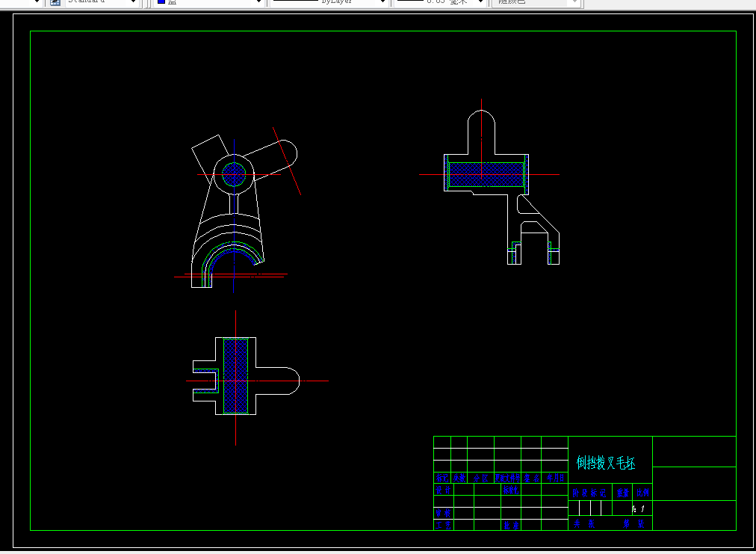Open the 随颜色 plot style dropdown
The width and height of the screenshot is (756, 554).
(574, 2)
